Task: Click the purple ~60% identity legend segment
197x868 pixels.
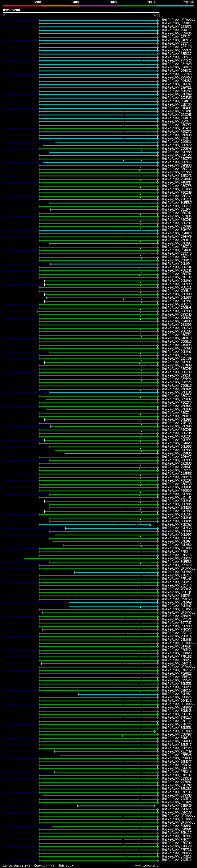Action: coord(99,6)
